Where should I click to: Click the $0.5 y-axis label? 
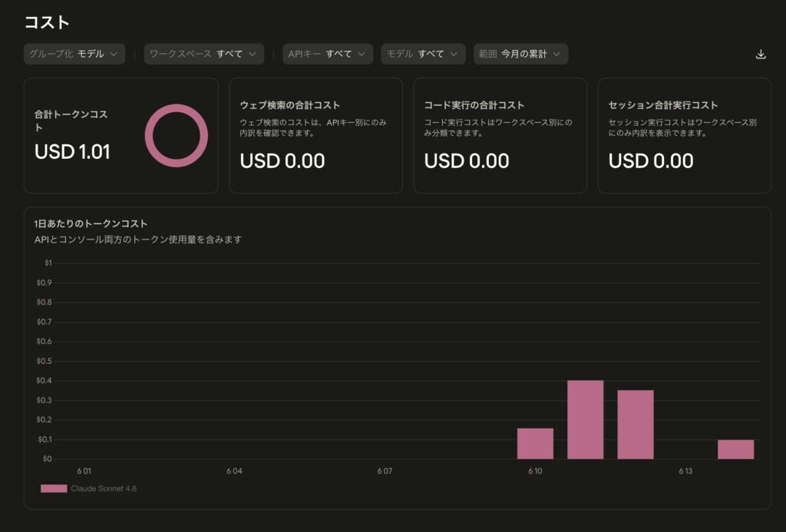click(x=44, y=361)
